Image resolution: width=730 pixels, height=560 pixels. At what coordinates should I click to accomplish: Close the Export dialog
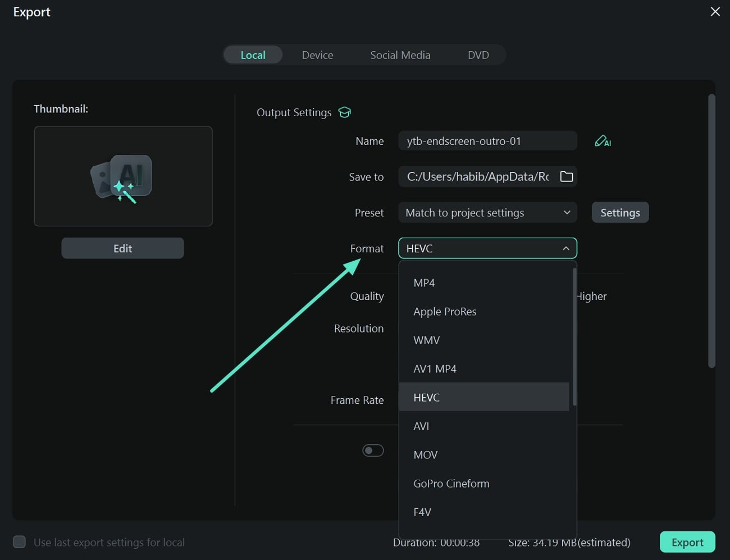click(x=715, y=12)
